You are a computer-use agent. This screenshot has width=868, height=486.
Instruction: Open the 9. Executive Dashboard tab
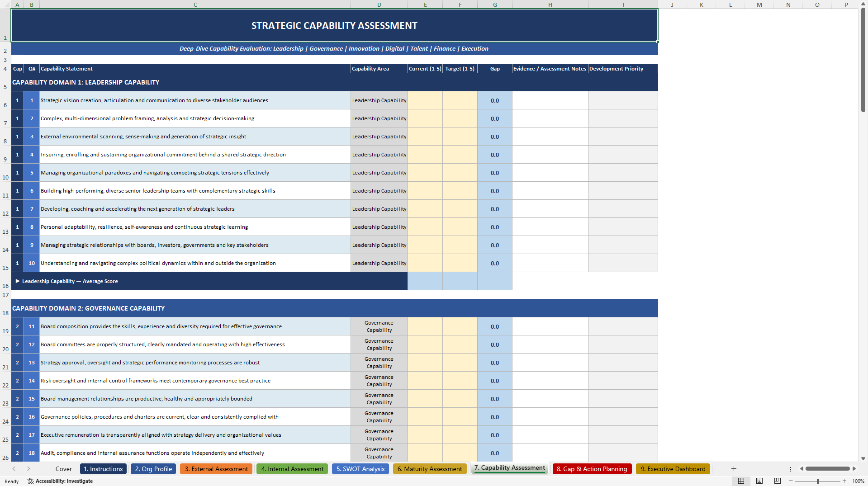pos(673,469)
